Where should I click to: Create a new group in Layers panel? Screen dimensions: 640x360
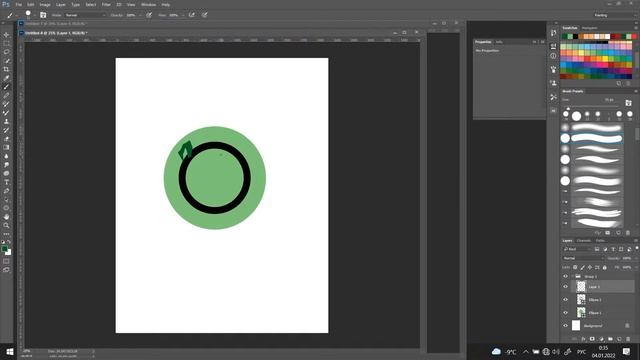point(610,339)
